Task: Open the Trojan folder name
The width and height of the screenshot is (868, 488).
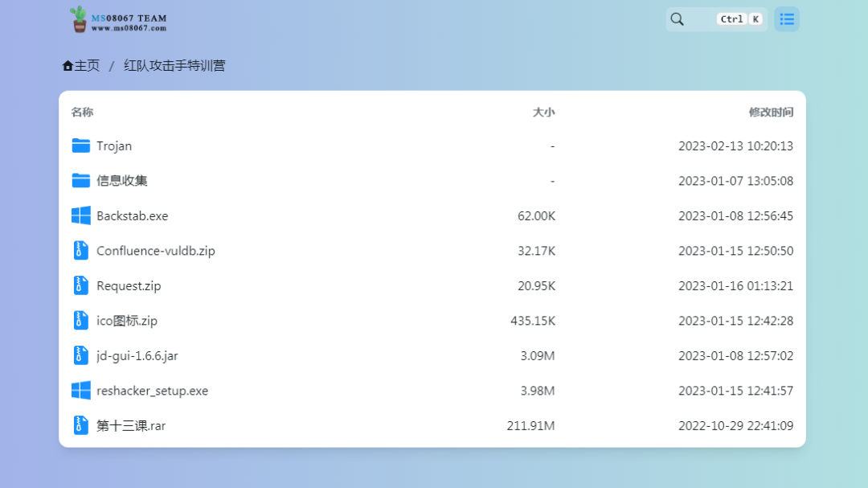Action: point(114,146)
